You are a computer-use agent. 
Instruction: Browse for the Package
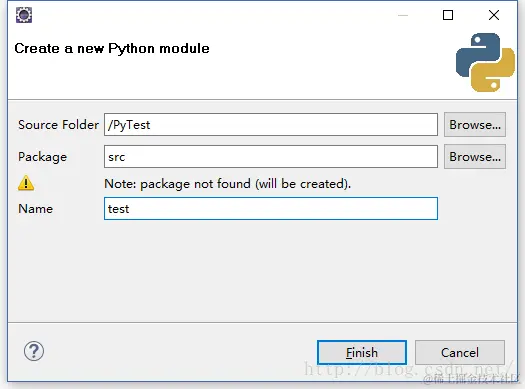pos(475,157)
